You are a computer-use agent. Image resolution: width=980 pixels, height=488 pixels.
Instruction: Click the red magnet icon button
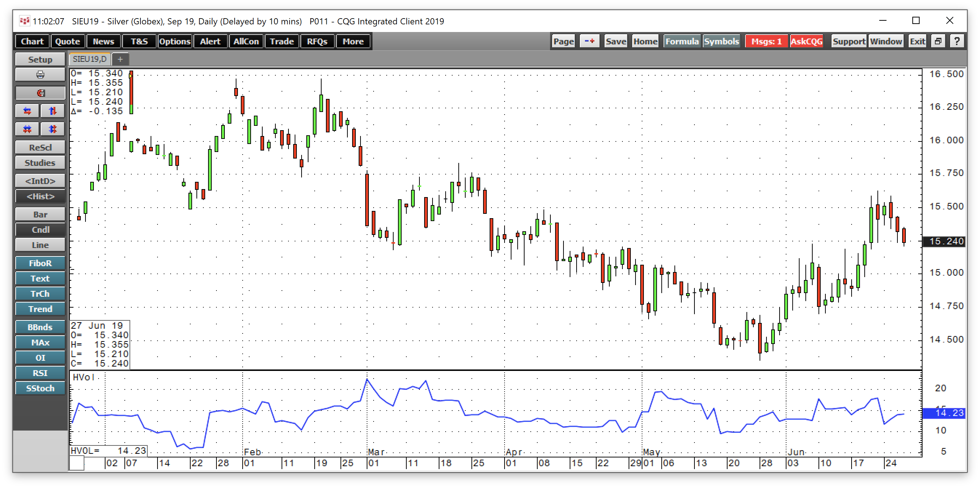[x=40, y=93]
